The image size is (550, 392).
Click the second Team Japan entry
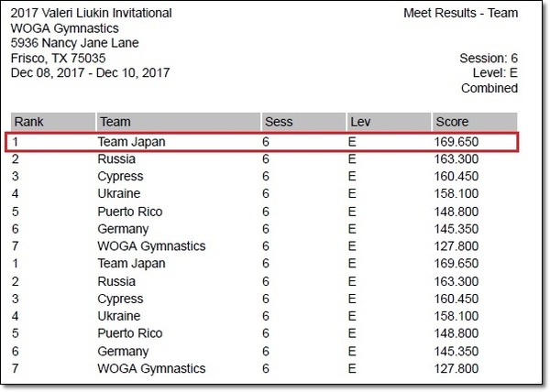click(x=131, y=263)
